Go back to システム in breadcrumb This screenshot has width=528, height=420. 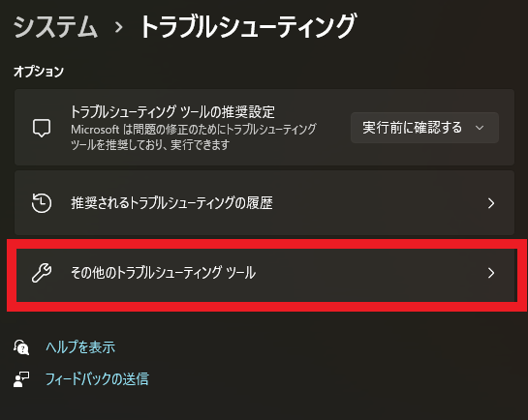click(55, 27)
